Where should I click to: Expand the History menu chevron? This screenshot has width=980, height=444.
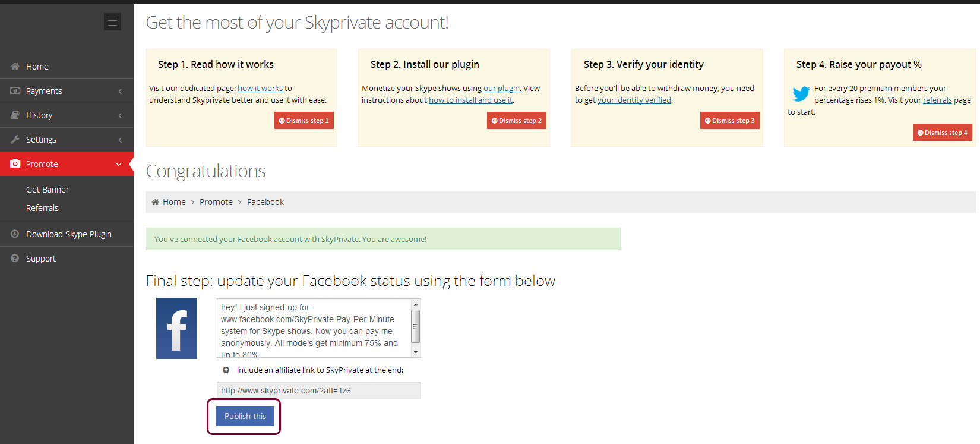coord(120,115)
